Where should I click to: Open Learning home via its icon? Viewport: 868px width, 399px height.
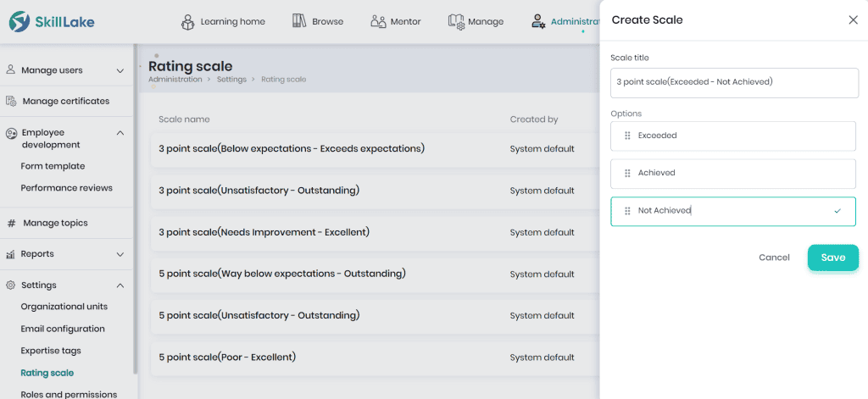coord(188,22)
